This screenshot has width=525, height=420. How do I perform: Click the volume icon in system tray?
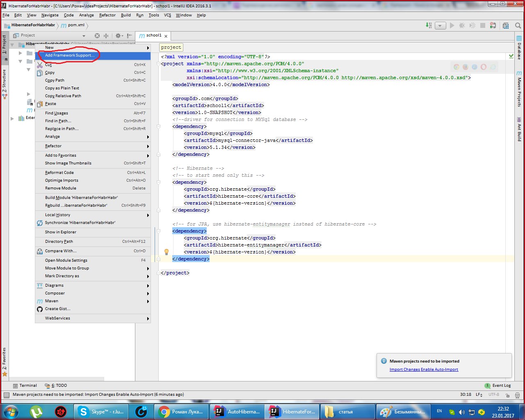pos(462,412)
